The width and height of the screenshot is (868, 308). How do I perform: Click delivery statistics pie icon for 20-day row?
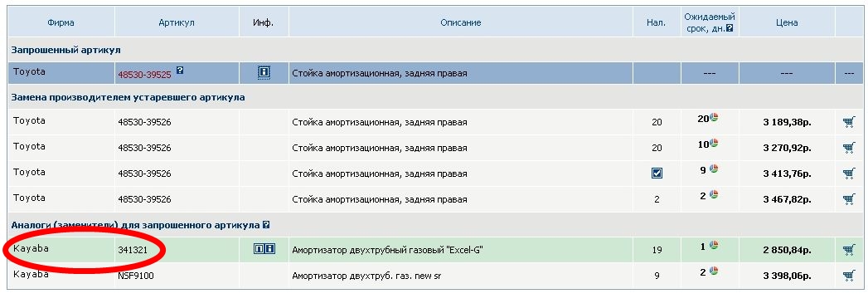tap(714, 117)
